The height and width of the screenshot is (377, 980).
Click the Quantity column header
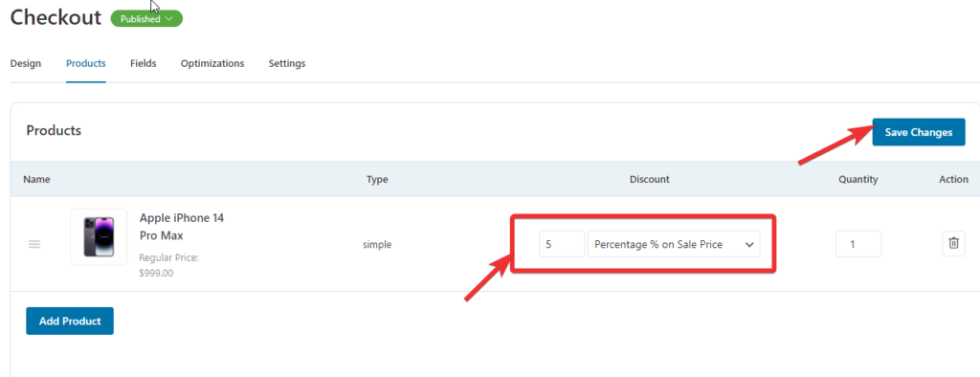pos(858,180)
